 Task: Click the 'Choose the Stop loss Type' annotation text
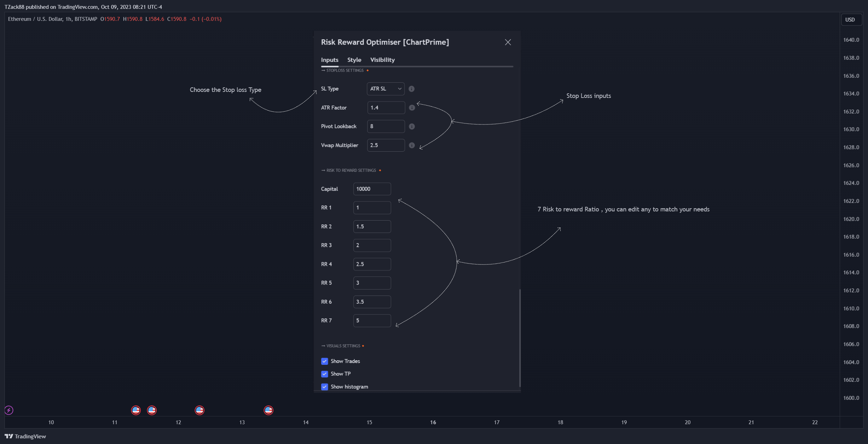click(225, 90)
